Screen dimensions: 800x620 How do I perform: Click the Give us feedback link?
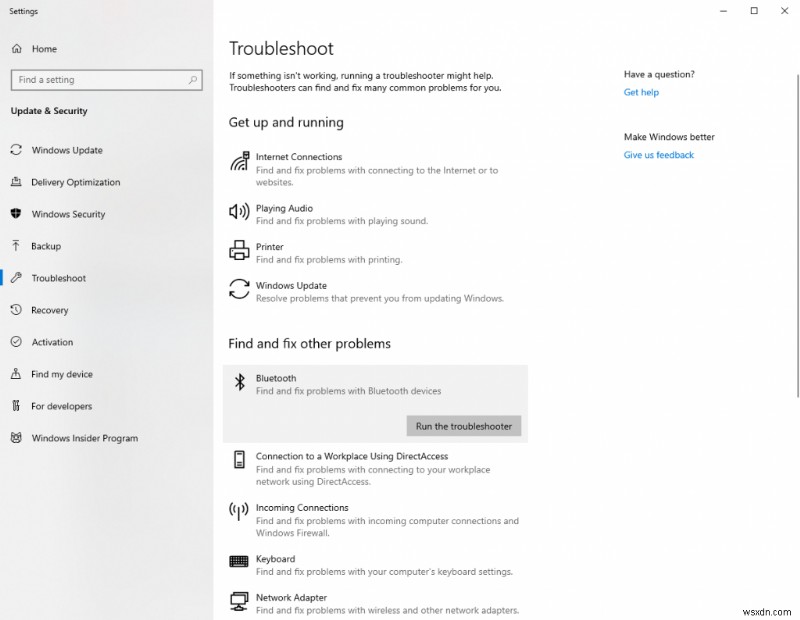tap(658, 155)
